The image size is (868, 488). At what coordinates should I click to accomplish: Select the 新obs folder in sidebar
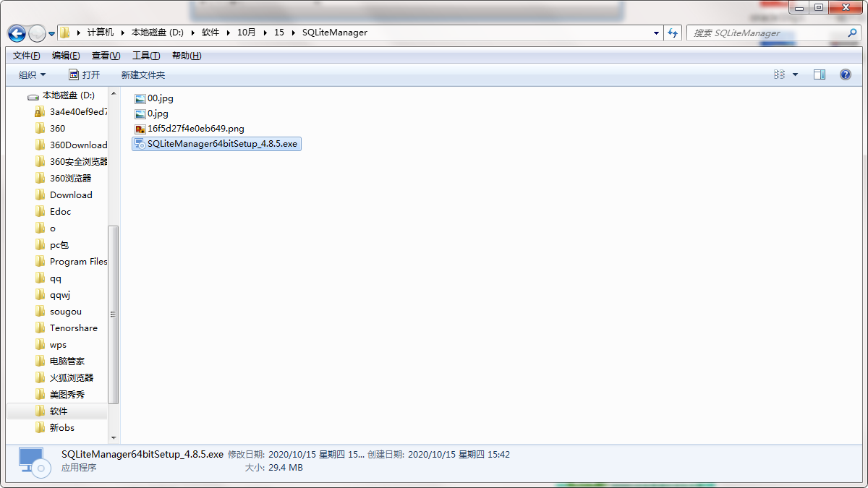[x=55, y=427]
